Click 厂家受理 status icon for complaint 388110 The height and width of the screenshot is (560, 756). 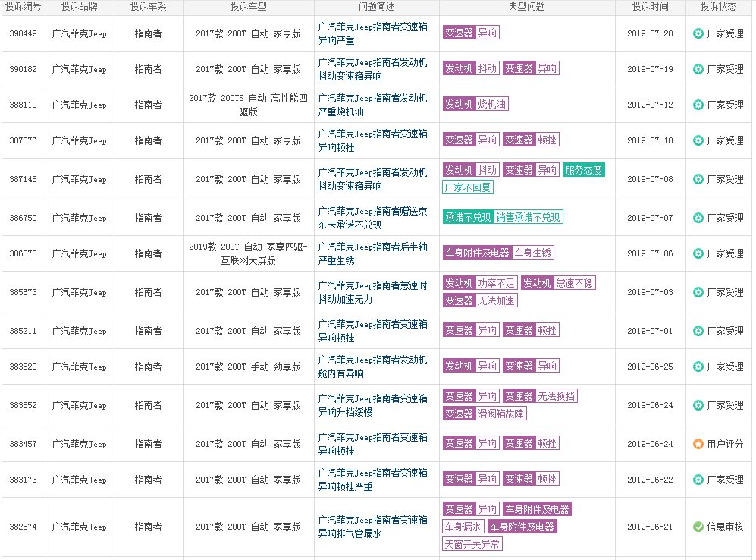(x=698, y=105)
